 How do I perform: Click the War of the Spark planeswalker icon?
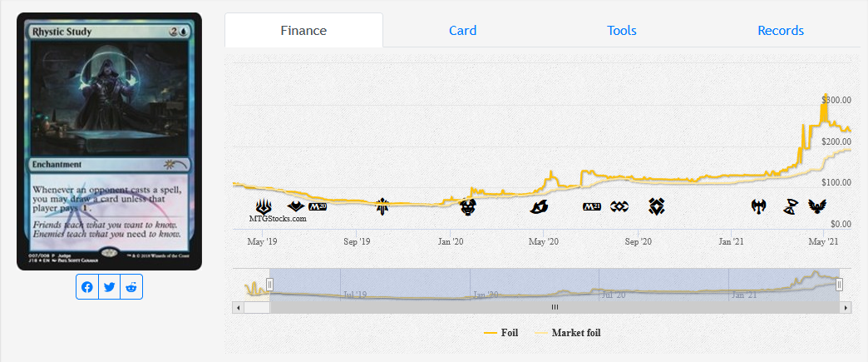264,206
